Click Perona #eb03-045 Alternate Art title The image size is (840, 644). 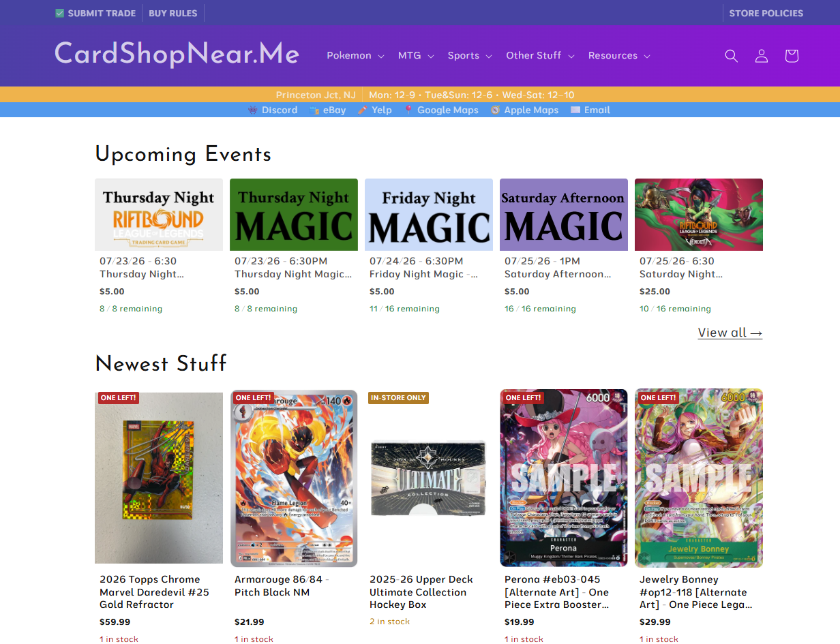tap(557, 592)
